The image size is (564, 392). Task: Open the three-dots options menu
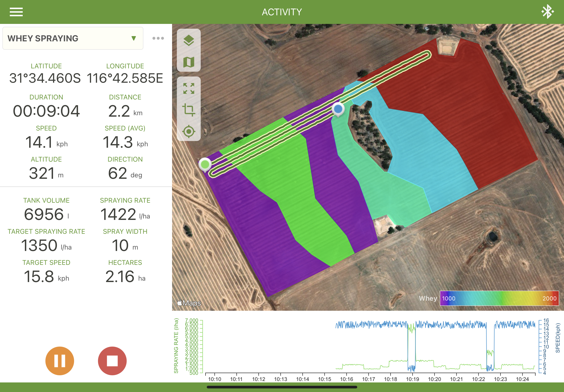(x=158, y=38)
